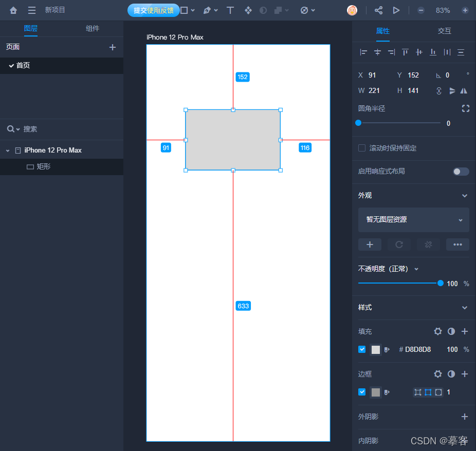Click the boolean operations icon
The height and width of the screenshot is (451, 476).
point(278,10)
